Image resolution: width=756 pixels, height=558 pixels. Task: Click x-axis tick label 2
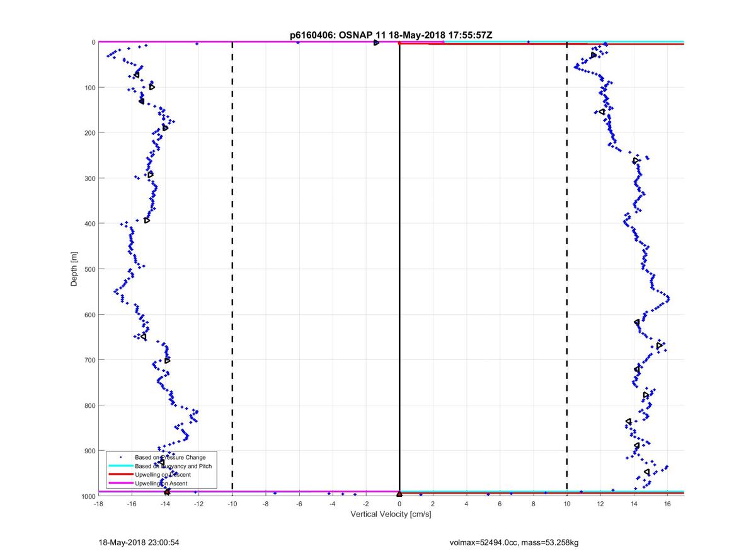point(433,504)
